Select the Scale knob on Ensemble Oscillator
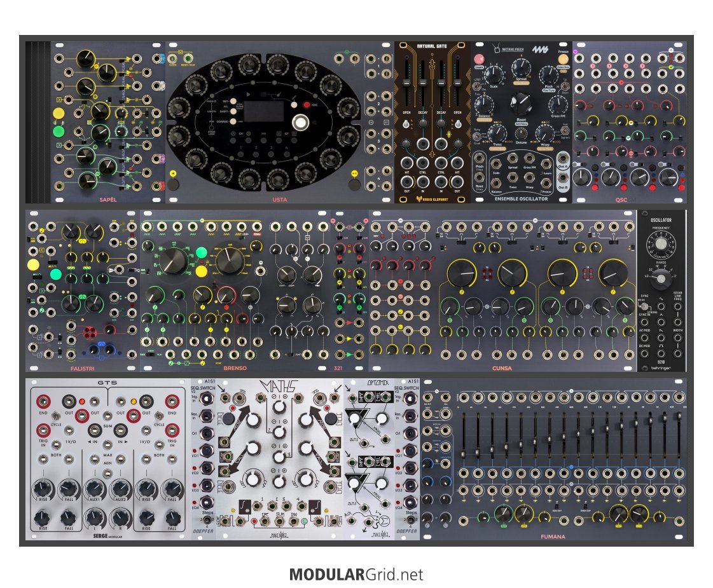The width and height of the screenshot is (713, 588). (494, 74)
